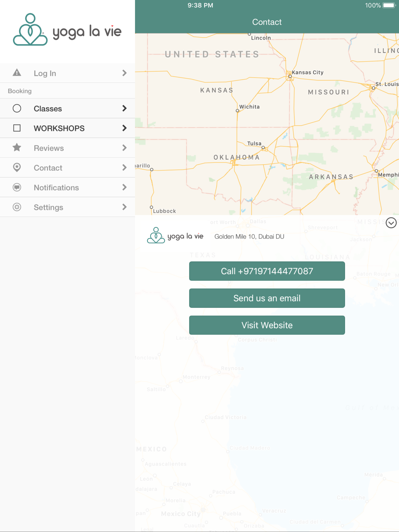The image size is (399, 532).
Task: Open Reviews using its chevron
Action: (x=124, y=148)
